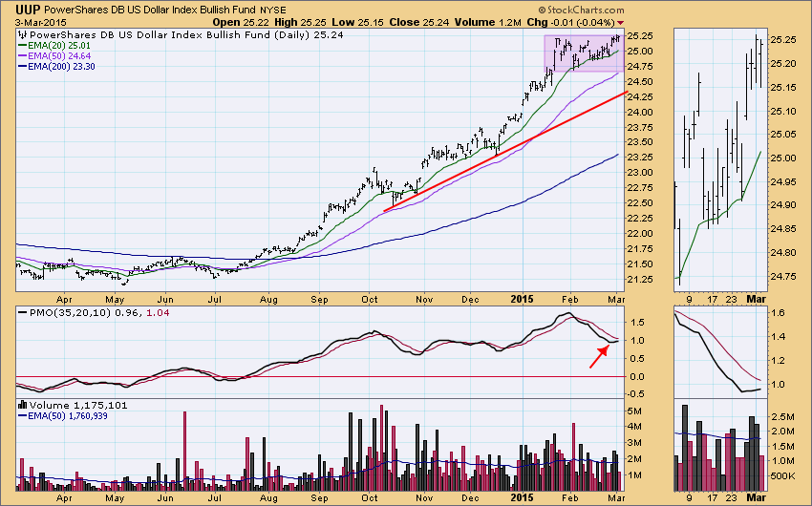Image resolution: width=812 pixels, height=506 pixels.
Task: Click the EMA(50) 24.64 legend entry
Action: 59,56
